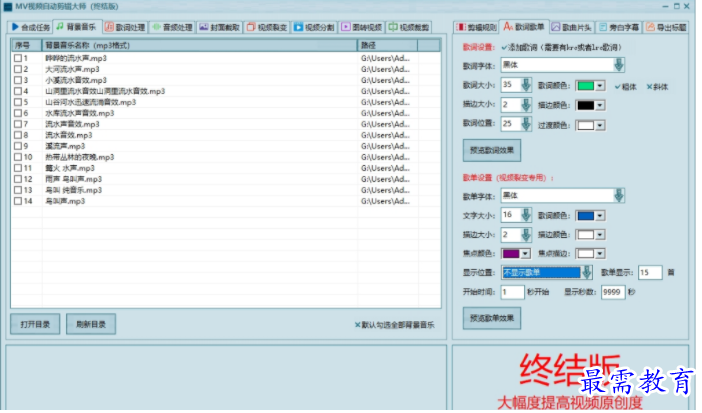Screen dimensions: 702x413
Task: Tick the checkbox for 热带丛林的夜晚.mp3
Action: coord(18,157)
